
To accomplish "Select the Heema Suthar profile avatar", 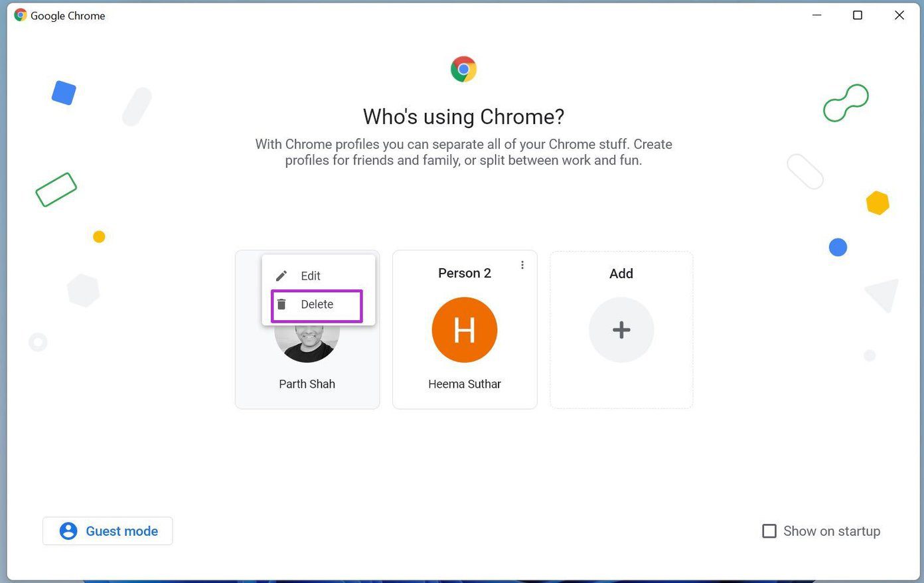I will (x=465, y=330).
